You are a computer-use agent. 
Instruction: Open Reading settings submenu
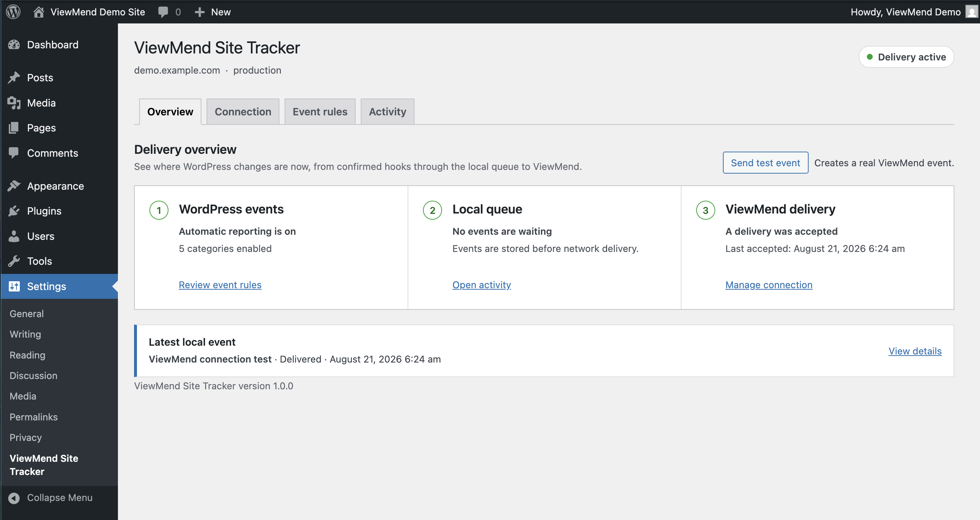pos(27,355)
